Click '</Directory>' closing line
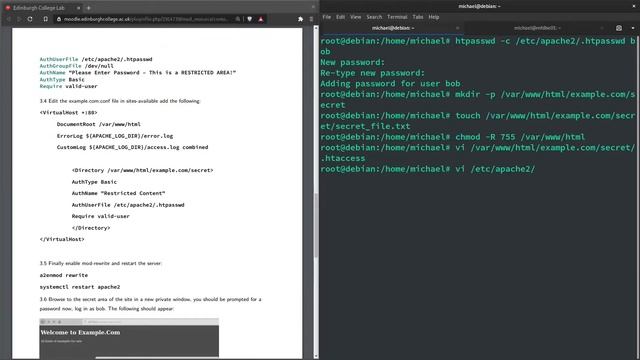The width and height of the screenshot is (640, 360). (91, 228)
